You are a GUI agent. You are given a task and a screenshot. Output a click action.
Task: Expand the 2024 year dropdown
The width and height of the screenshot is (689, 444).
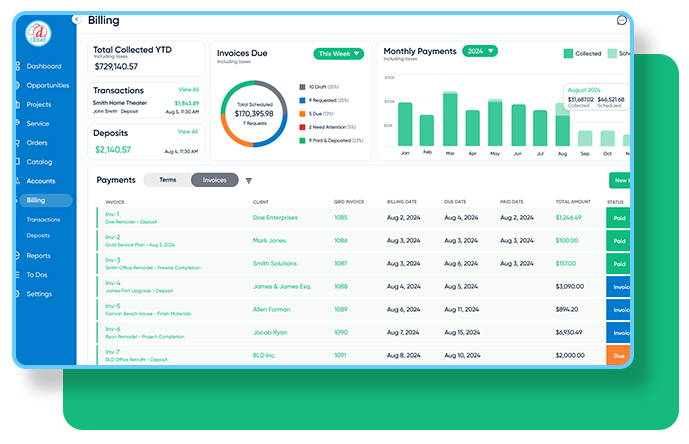(x=480, y=51)
